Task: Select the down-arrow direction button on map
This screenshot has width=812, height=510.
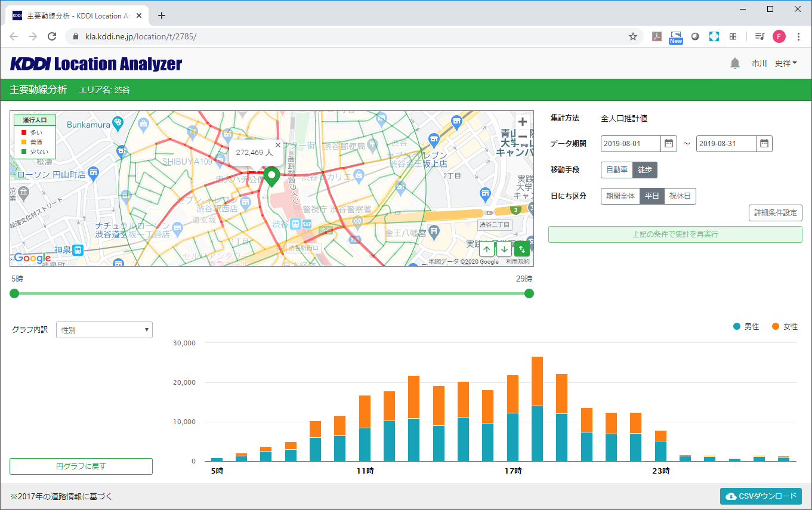Action: [504, 249]
